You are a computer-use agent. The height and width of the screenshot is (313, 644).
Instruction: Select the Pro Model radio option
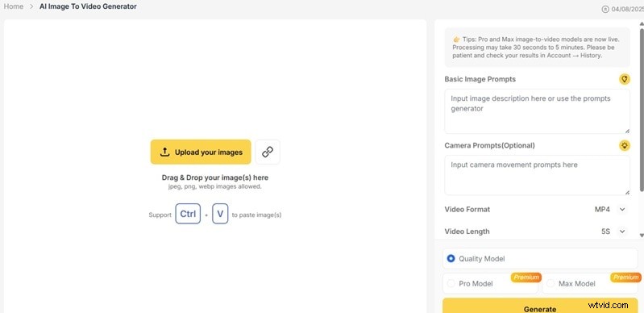click(451, 283)
